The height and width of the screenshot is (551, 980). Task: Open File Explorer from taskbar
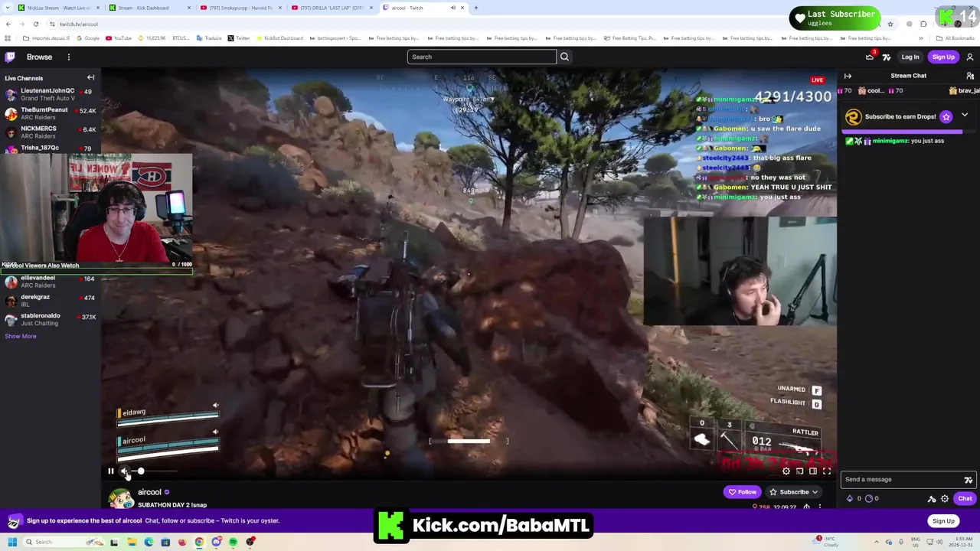132,542
